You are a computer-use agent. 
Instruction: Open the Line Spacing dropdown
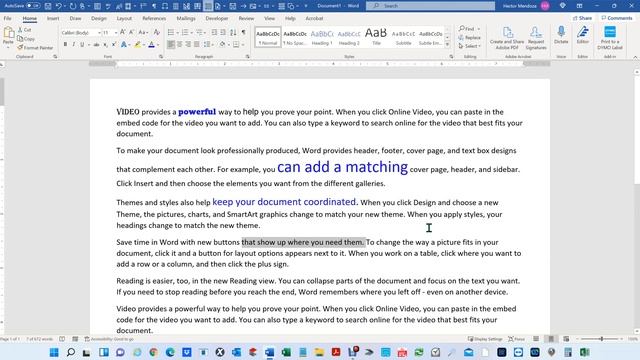click(x=208, y=44)
